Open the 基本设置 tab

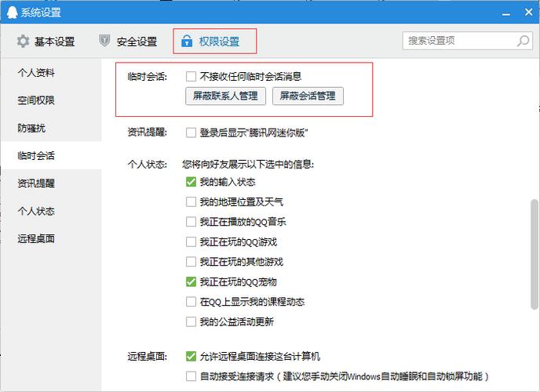[x=46, y=42]
